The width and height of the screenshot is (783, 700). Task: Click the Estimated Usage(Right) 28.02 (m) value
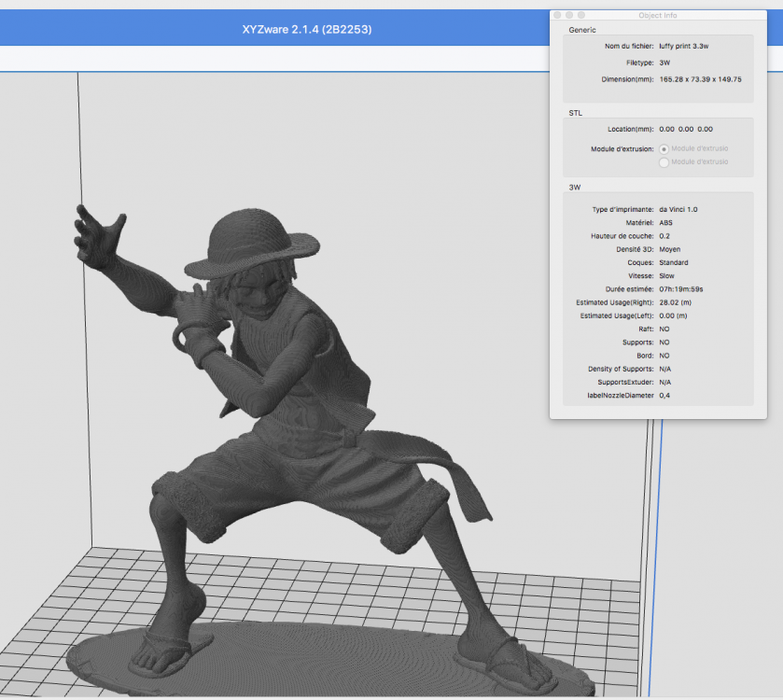675,302
